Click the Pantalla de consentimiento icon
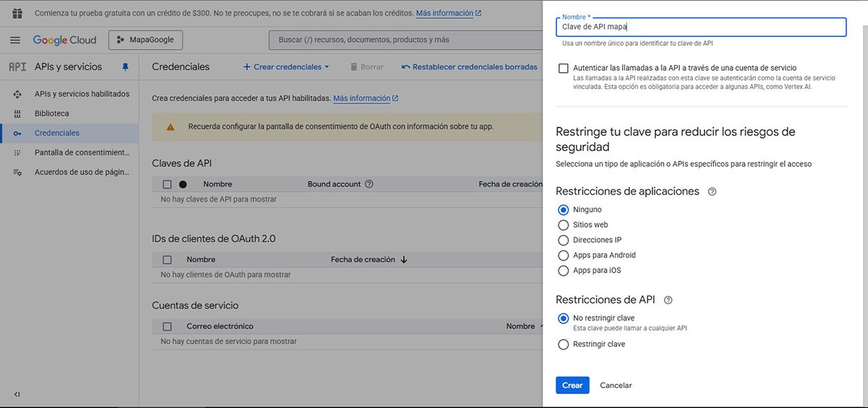Viewport: 868px width, 408px height. point(17,153)
